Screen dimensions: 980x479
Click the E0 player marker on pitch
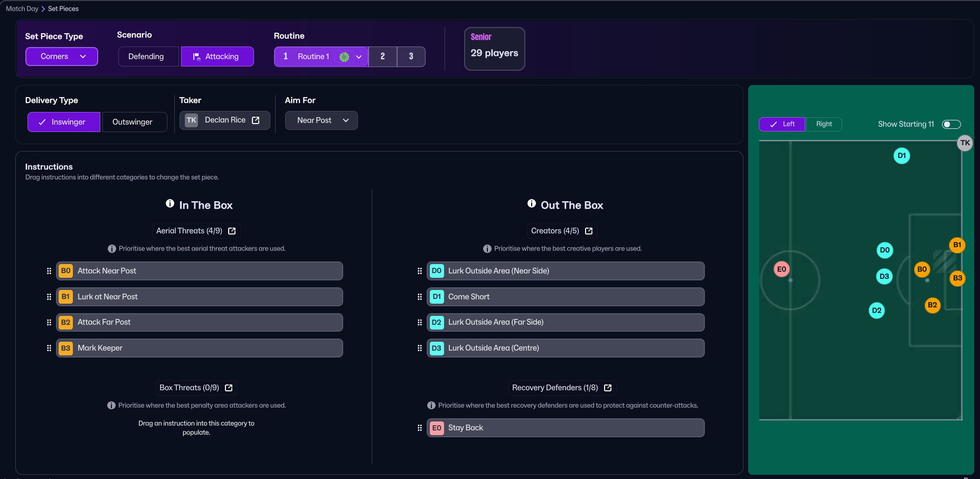tap(781, 269)
